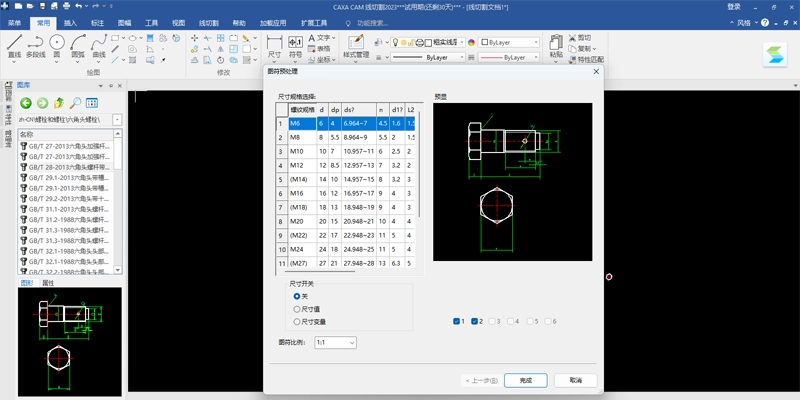The image size is (800, 400).
Task: Click the move (four-arrow) modify icon
Action: [x=194, y=38]
